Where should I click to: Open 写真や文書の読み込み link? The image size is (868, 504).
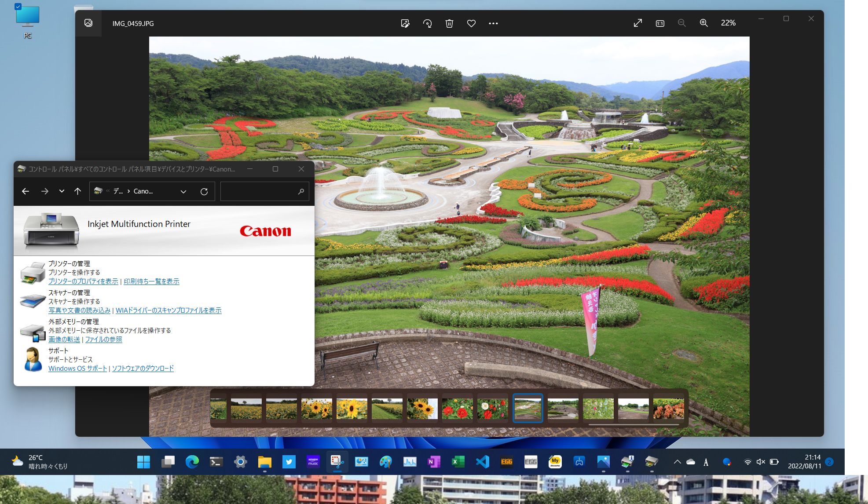pos(79,310)
